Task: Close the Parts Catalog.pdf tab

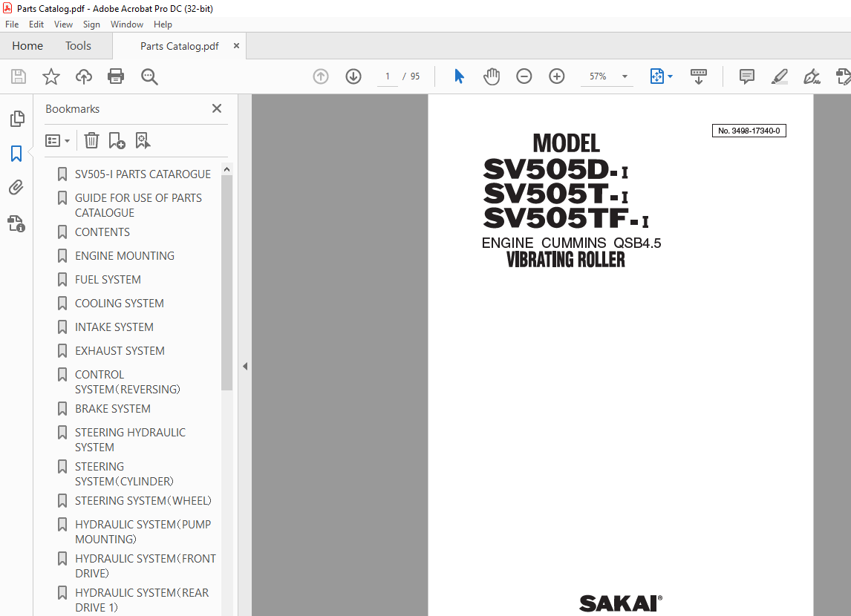Action: tap(236, 45)
